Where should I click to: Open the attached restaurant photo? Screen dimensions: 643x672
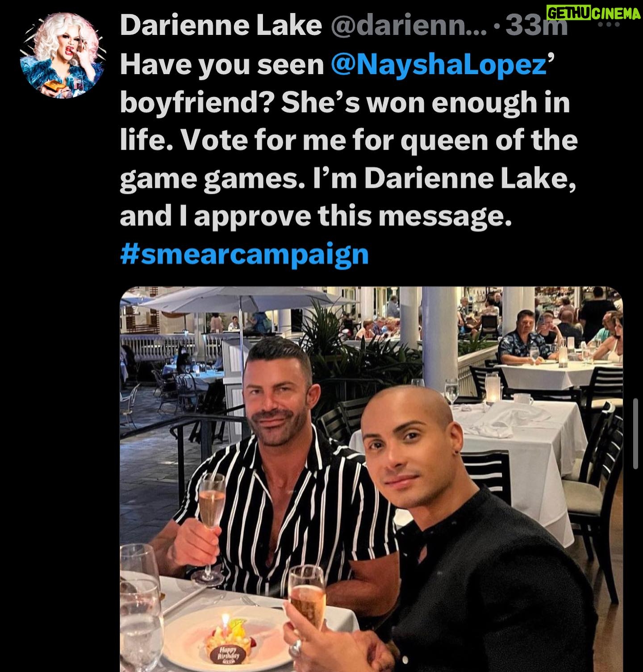[x=371, y=479]
